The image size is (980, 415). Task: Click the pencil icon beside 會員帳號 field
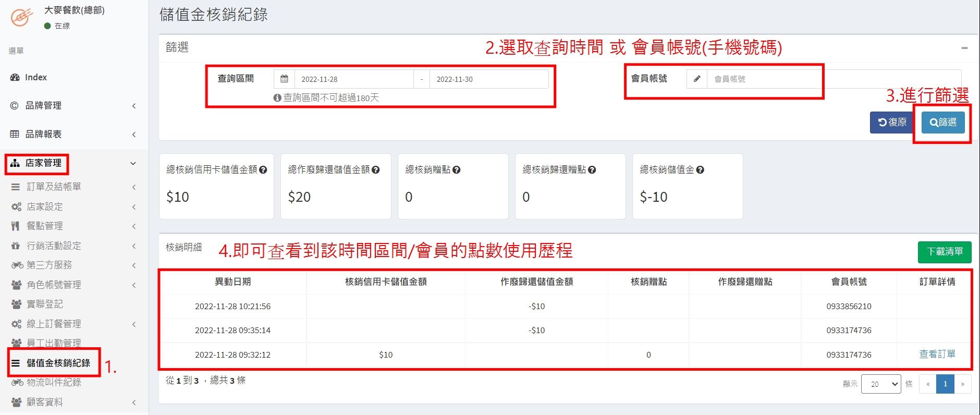tap(697, 79)
